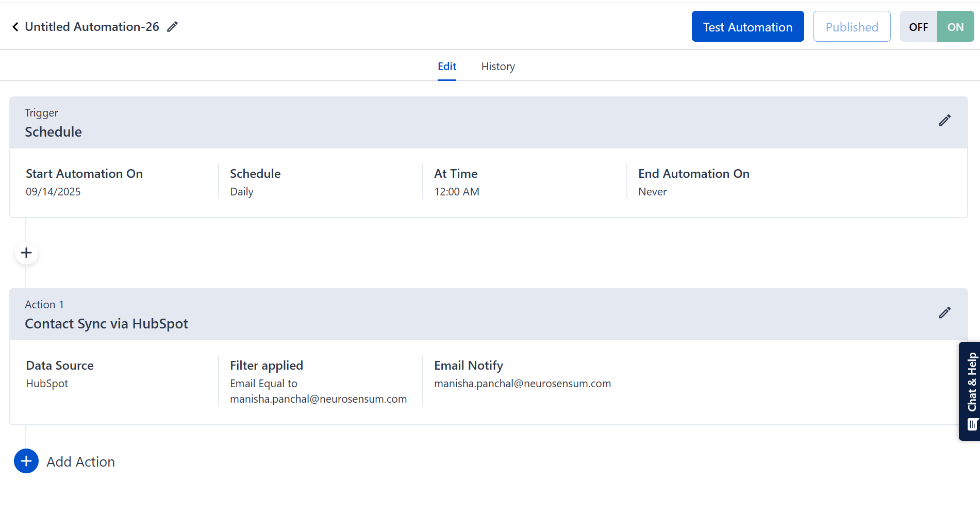
Task: Rename automation using title pencil icon
Action: pos(173,27)
